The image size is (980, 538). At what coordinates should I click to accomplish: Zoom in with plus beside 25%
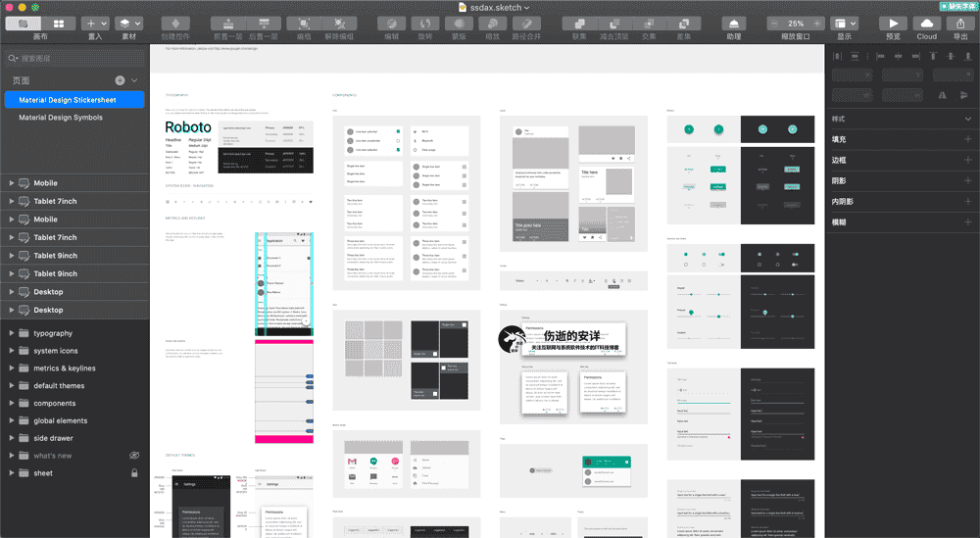click(x=818, y=24)
